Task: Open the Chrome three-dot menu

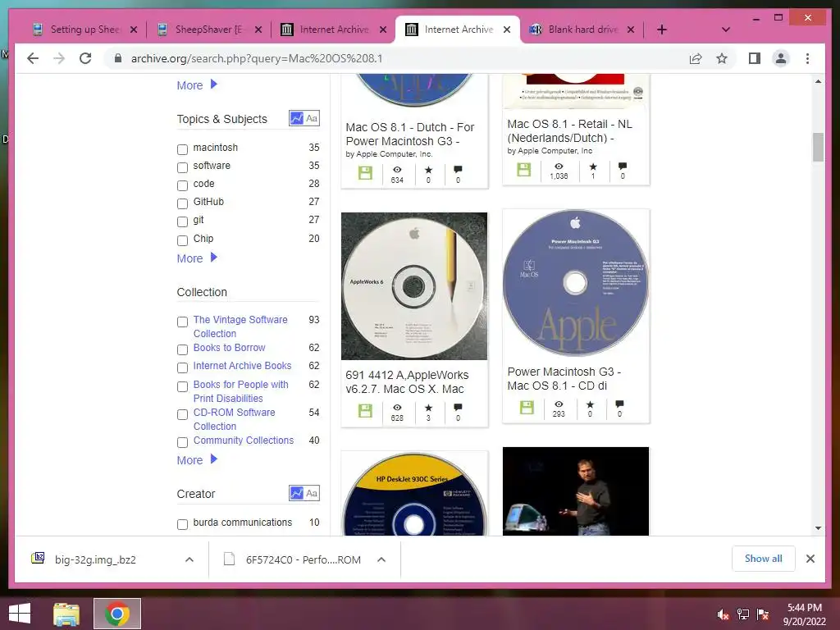Action: pos(807,58)
